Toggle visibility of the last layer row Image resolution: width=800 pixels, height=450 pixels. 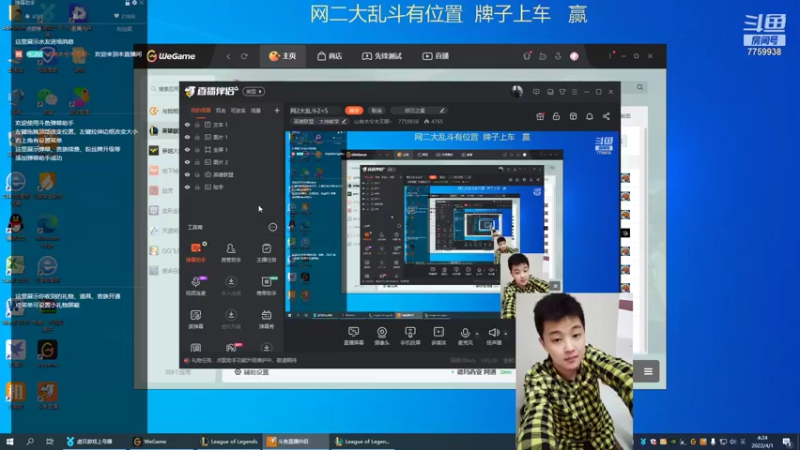(187, 187)
